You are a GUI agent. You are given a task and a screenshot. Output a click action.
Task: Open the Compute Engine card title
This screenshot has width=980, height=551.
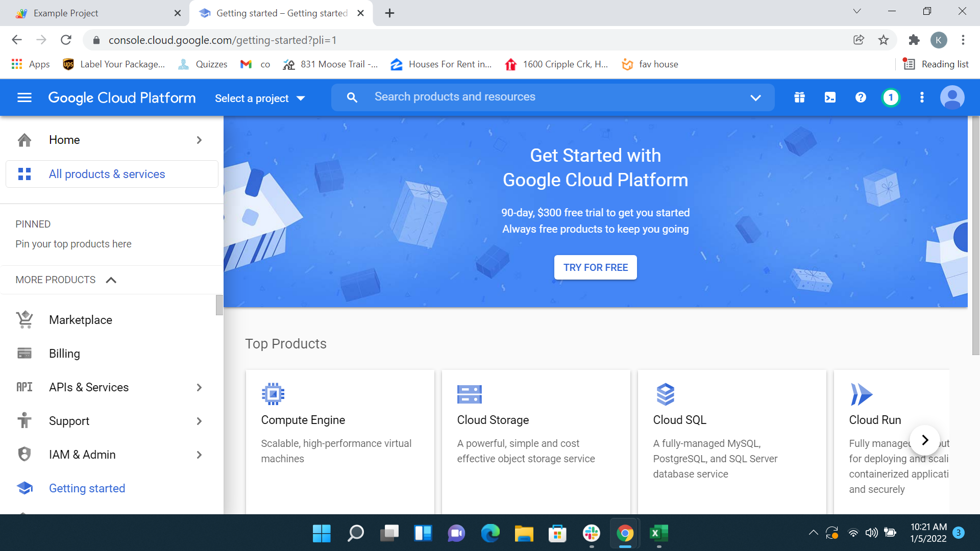[303, 420]
